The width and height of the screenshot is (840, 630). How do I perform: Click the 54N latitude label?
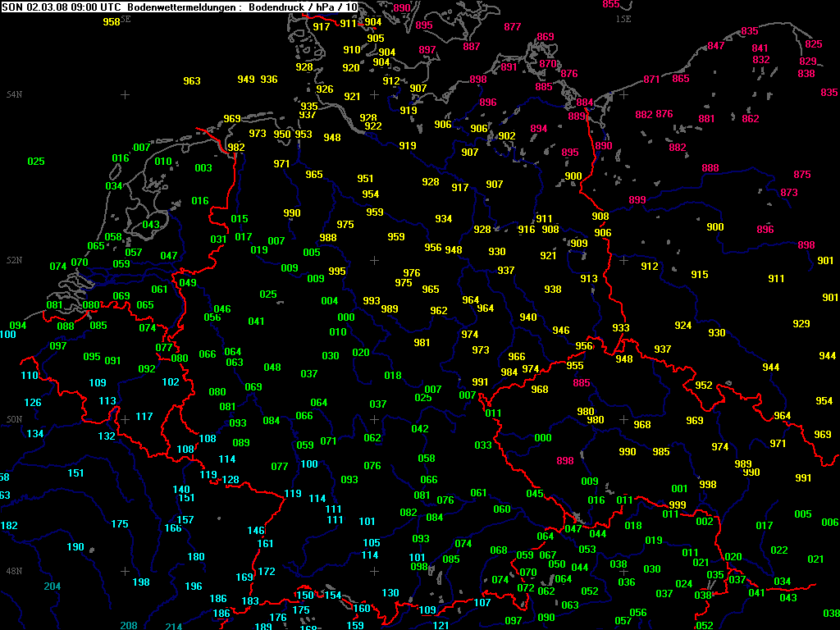coord(14,95)
